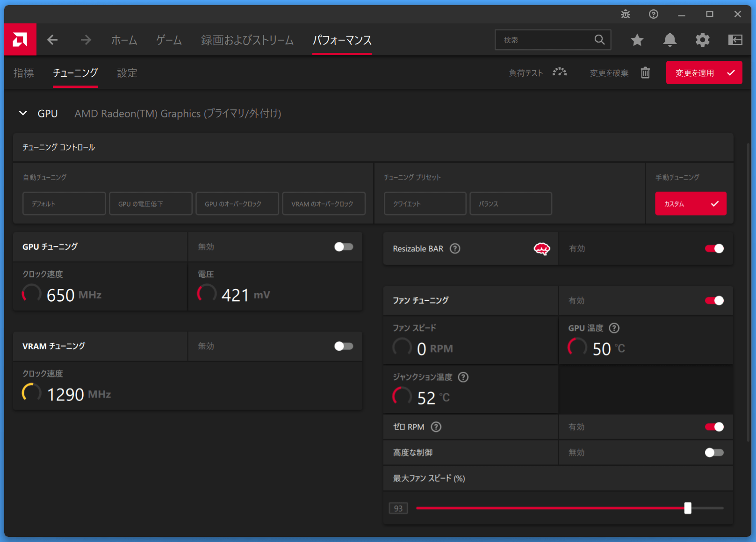Select VRAM のオーバークロック button
Screen dimensions: 756x542
coord(324,203)
